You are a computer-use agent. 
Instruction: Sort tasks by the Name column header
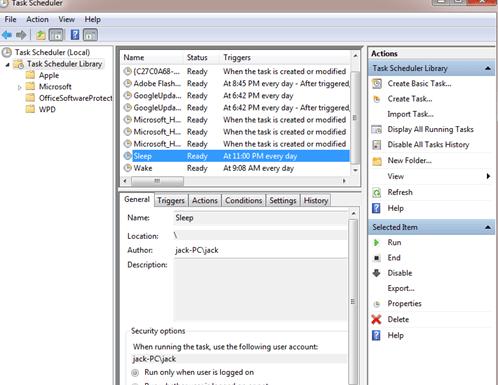tap(152, 57)
